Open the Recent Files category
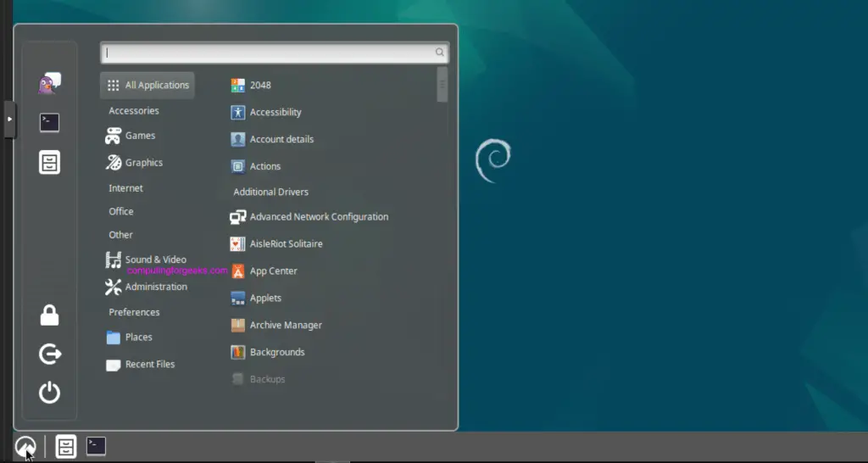This screenshot has width=868, height=463. tap(140, 365)
